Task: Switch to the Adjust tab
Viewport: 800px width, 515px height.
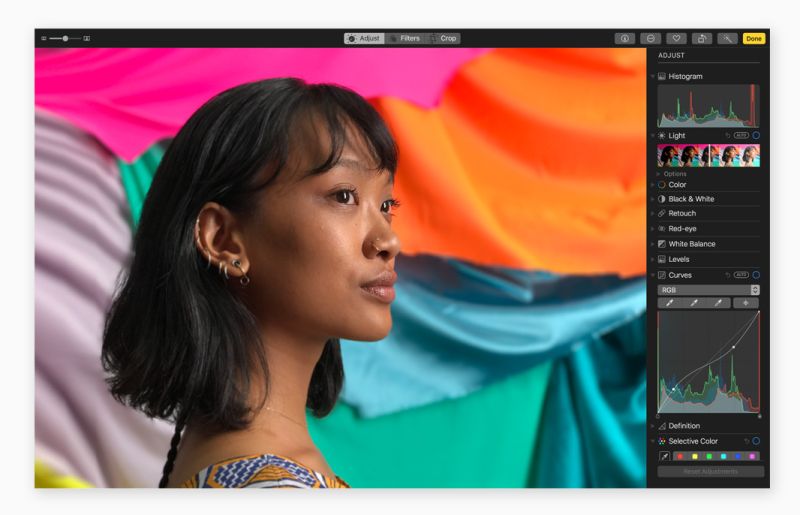Action: click(364, 38)
